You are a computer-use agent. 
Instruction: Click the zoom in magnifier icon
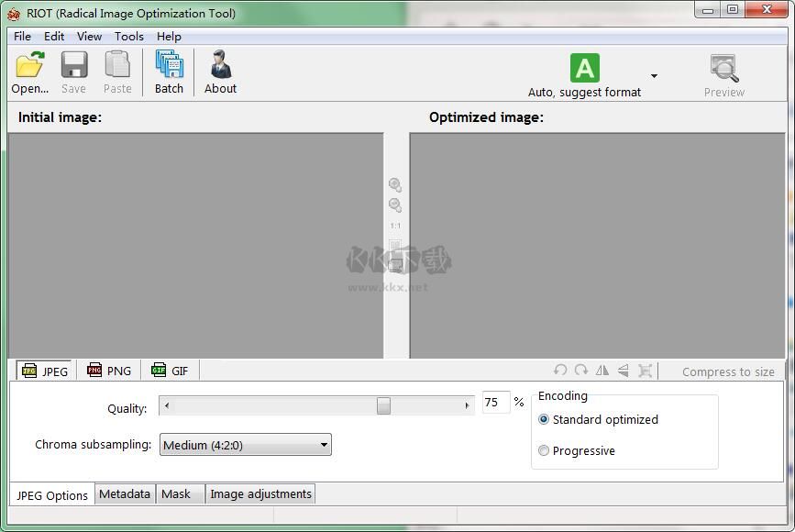pos(395,185)
